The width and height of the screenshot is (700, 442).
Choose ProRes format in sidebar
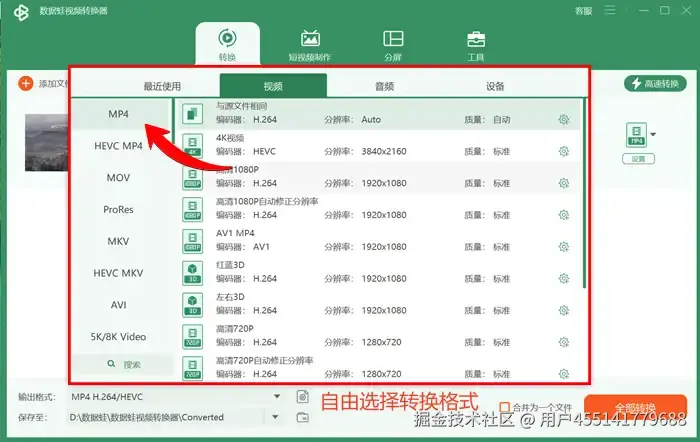(118, 209)
